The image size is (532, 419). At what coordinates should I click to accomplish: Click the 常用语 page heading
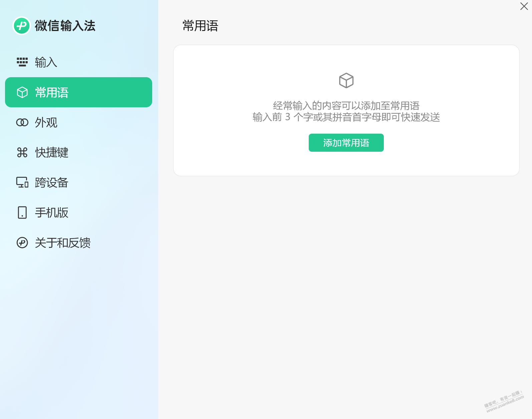[x=200, y=26]
